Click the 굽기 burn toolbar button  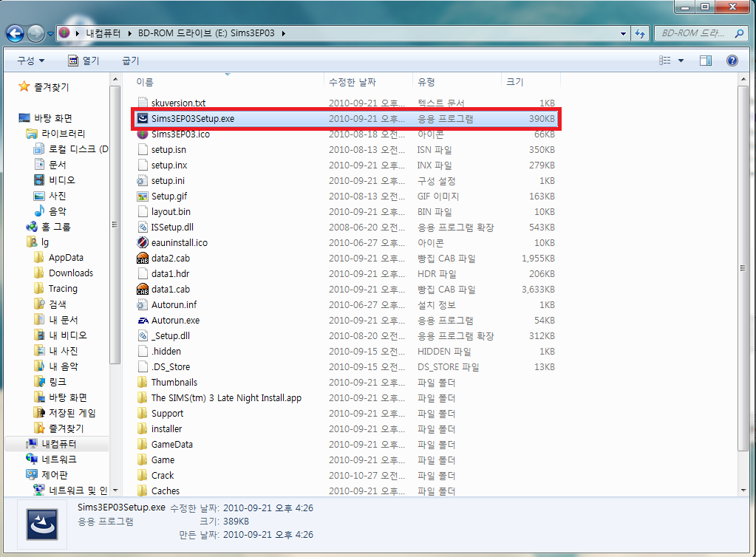pos(130,61)
